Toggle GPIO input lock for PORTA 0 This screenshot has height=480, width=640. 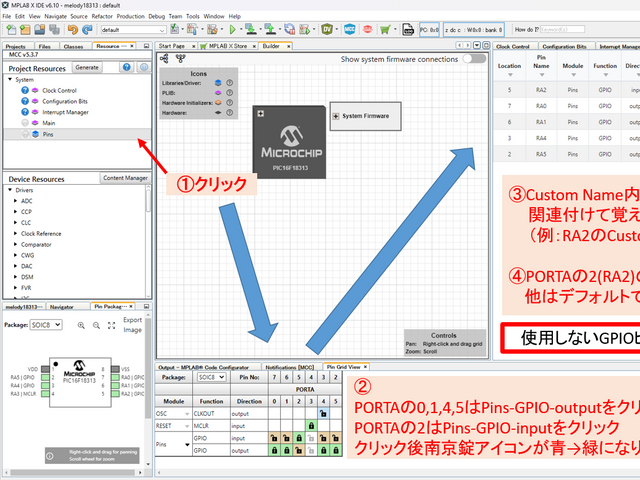pyautogui.click(x=274, y=438)
